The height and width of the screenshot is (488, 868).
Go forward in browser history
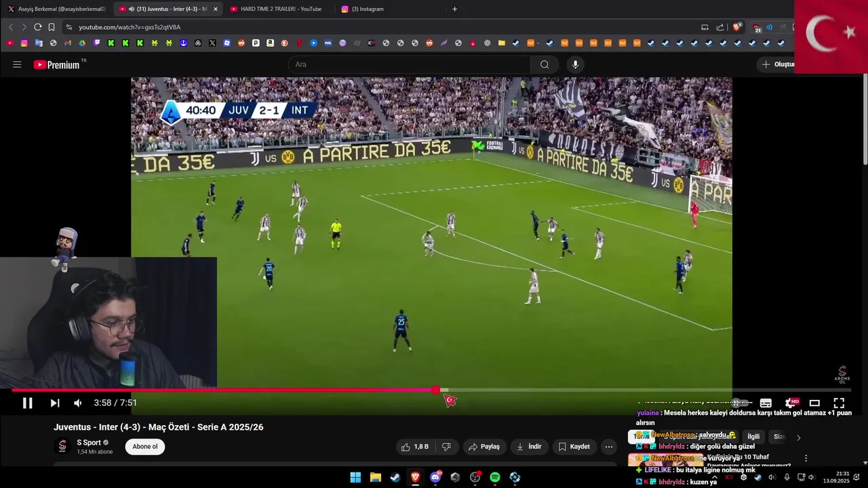tap(24, 27)
